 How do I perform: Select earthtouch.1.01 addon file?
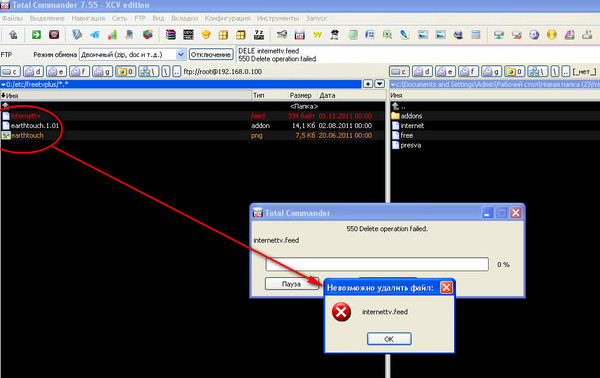192,125
